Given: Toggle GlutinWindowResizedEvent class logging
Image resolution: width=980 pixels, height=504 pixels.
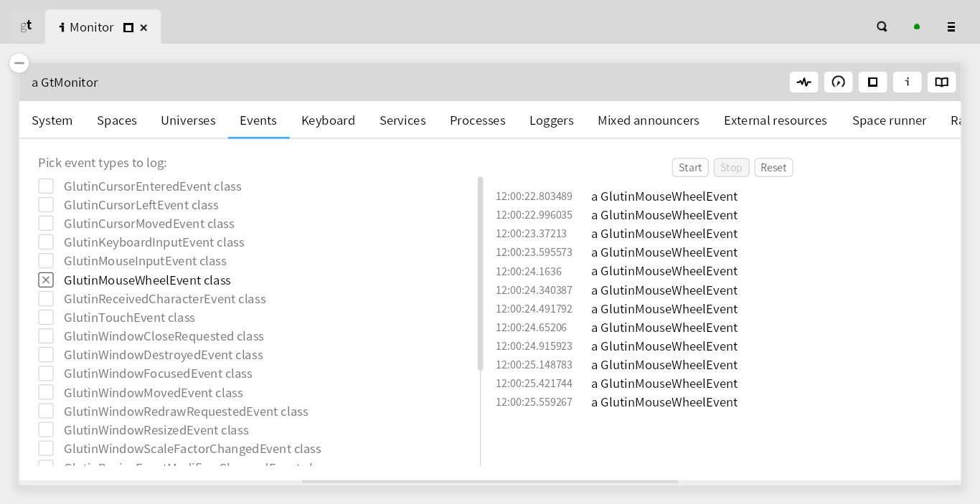Looking at the screenshot, I should 46,429.
